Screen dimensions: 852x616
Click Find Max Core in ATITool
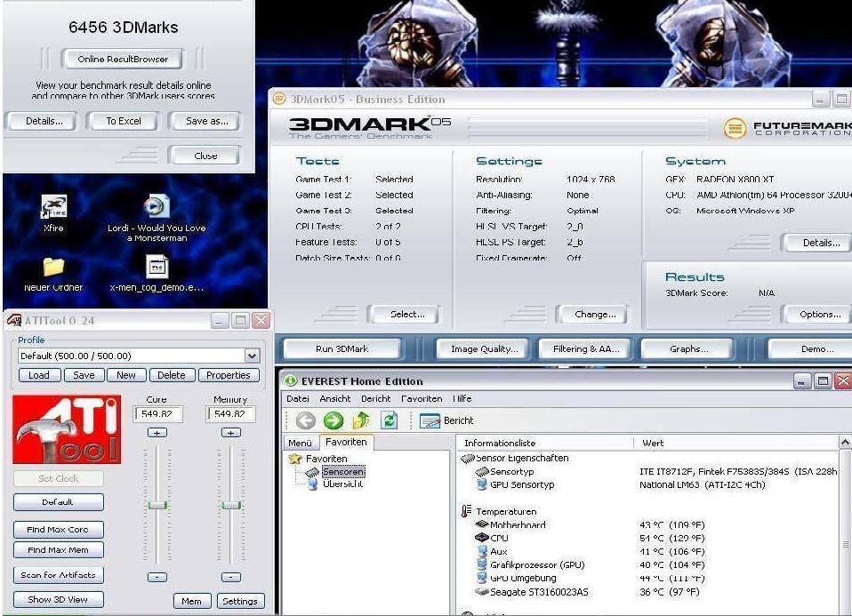coord(58,529)
